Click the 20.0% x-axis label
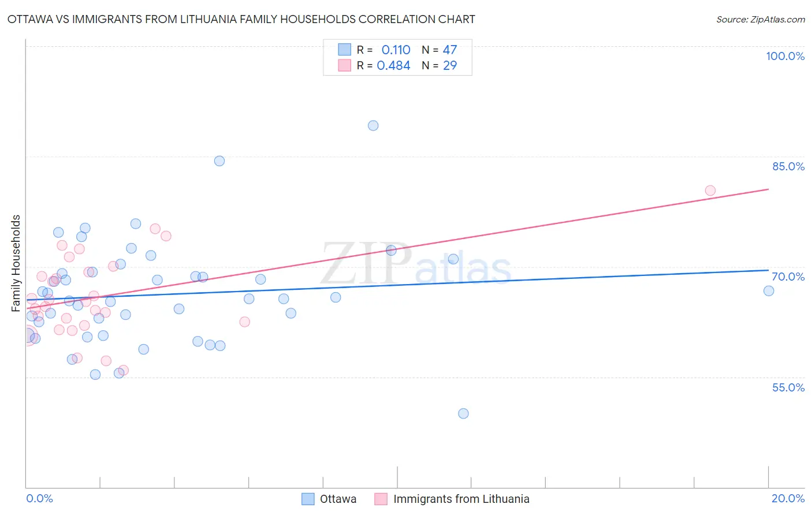The height and width of the screenshot is (515, 812). pos(788,498)
